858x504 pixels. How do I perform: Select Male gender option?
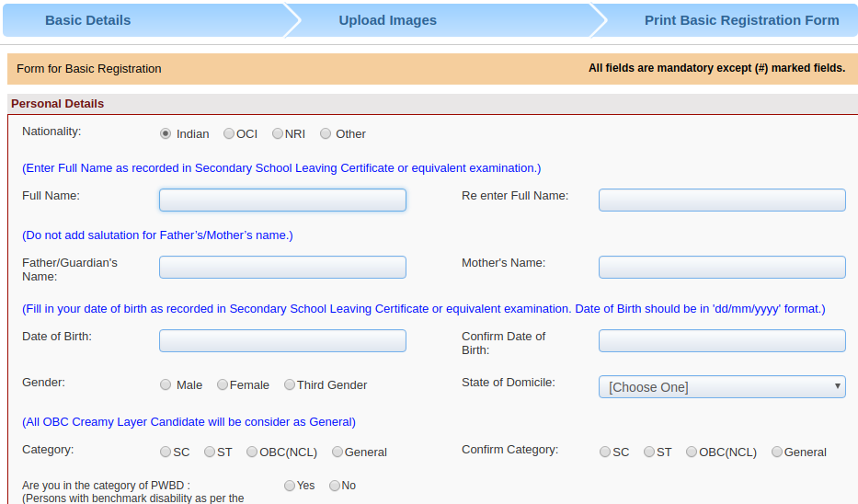(x=166, y=384)
